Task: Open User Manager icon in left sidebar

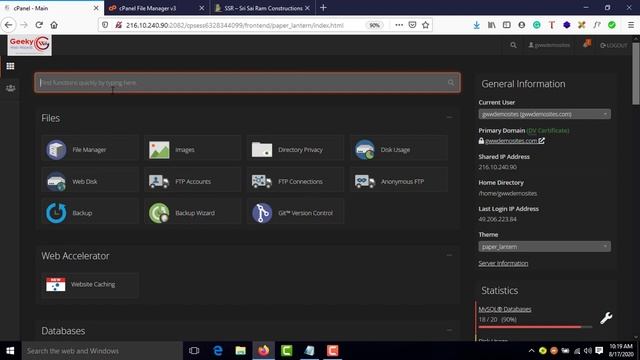Action: coord(10,88)
